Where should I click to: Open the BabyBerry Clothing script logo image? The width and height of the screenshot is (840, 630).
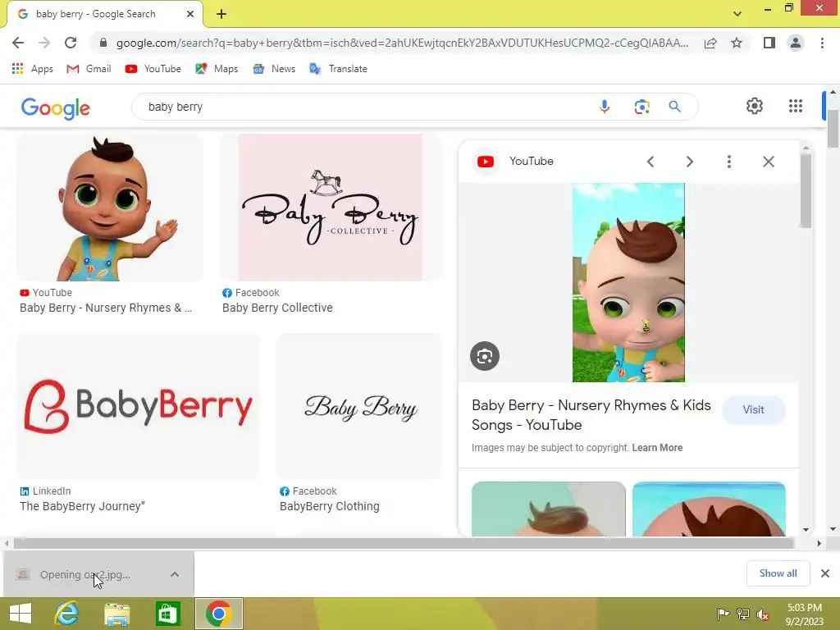click(359, 407)
